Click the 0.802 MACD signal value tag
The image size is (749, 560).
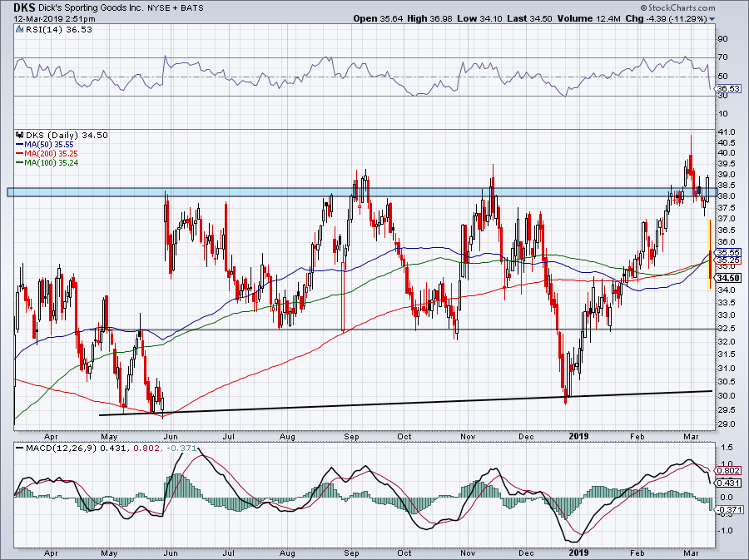pos(727,471)
